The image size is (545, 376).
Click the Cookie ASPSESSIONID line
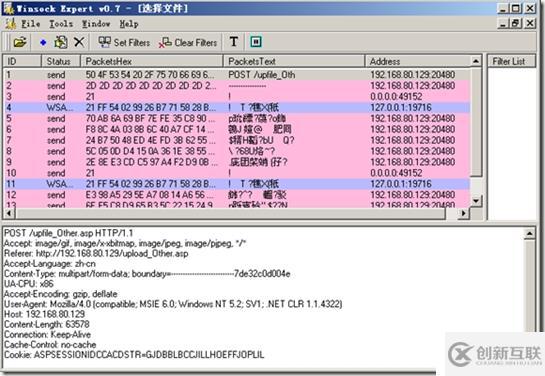point(134,355)
